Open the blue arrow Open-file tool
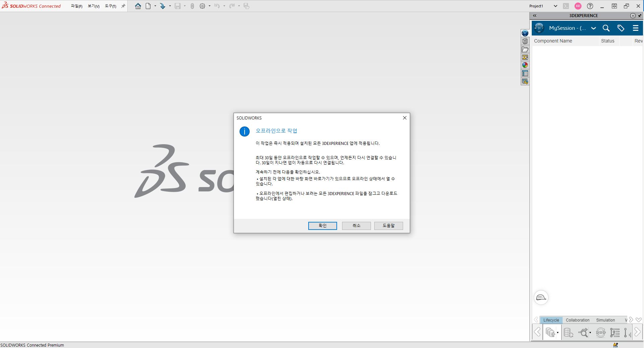Screen dimensions: 644x348 coord(163,6)
